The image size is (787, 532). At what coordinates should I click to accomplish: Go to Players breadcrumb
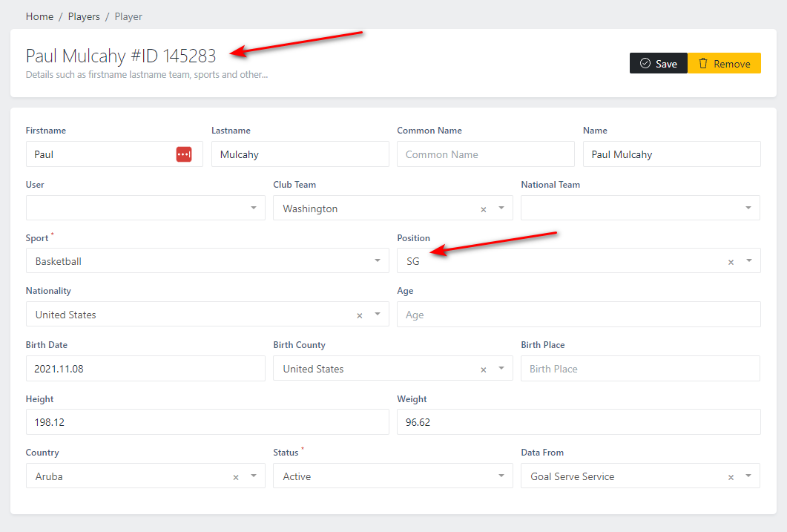tap(84, 16)
